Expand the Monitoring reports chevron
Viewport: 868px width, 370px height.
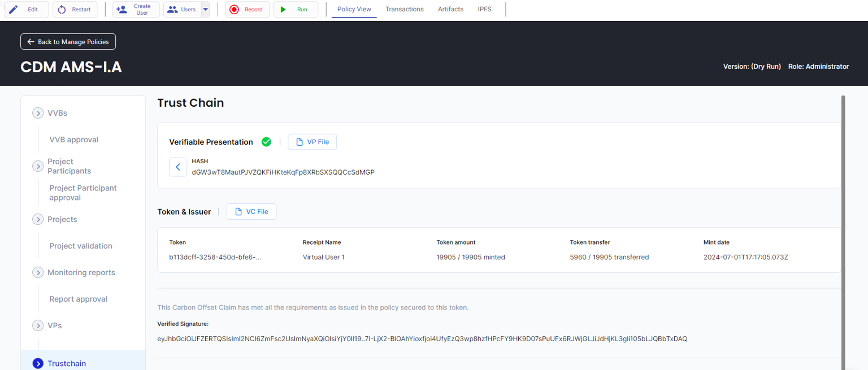tap(38, 272)
